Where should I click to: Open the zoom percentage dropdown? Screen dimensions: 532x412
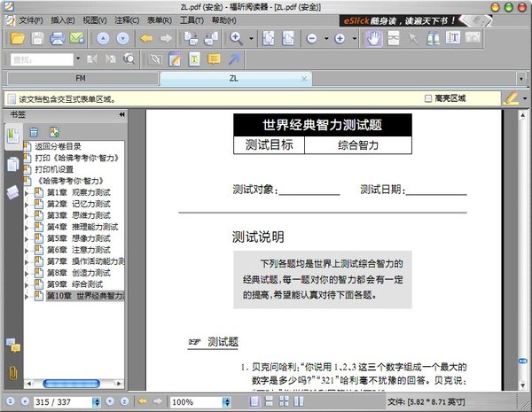(227, 402)
